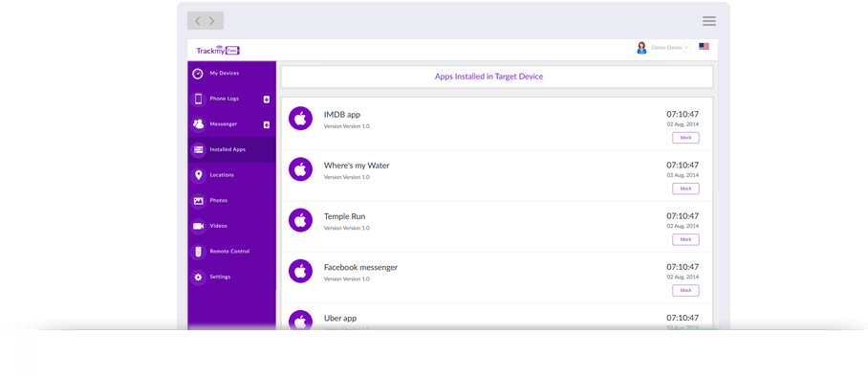The width and height of the screenshot is (868, 378).
Task: Open the hamburger menu icon
Action: pos(709,21)
